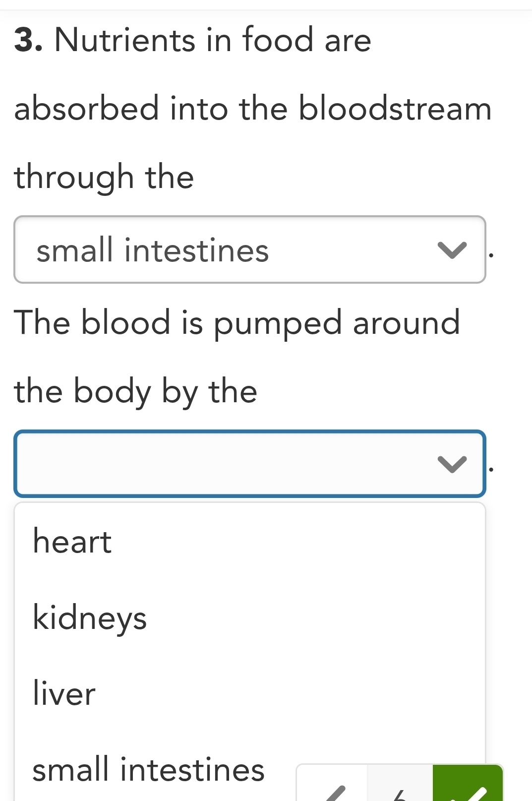The width and height of the screenshot is (532, 801).
Task: Click the words 'through the' above first dropdown
Action: click(x=104, y=177)
